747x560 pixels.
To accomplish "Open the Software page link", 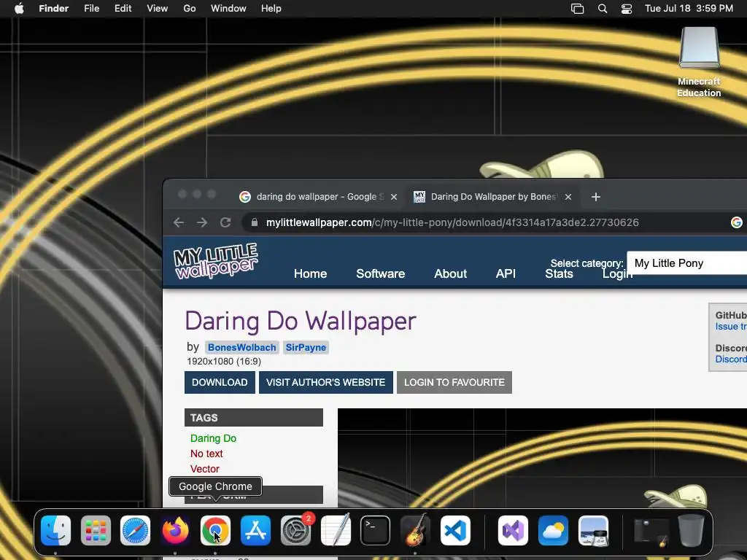I will (380, 274).
